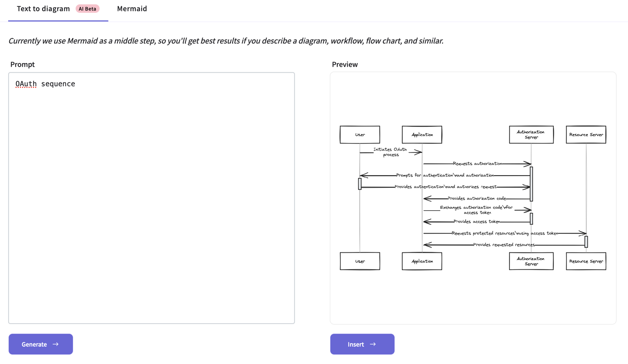The image size is (628, 364).
Task: Open the Mermaid tab
Action: (x=132, y=9)
